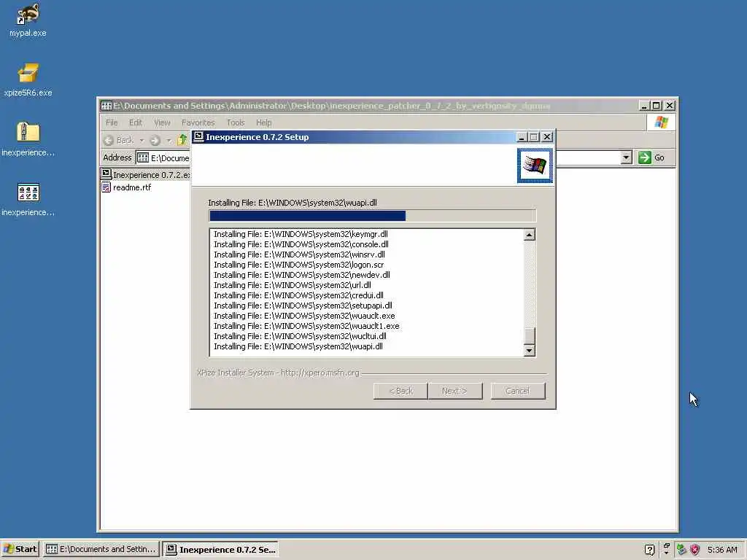Click the log line for wuauclt.exe
This screenshot has height=560, width=747.
(304, 316)
